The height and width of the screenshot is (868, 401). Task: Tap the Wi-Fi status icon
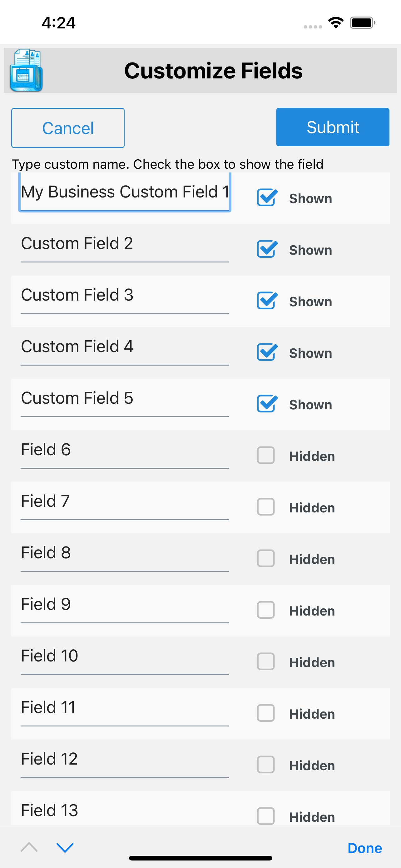pos(336,22)
